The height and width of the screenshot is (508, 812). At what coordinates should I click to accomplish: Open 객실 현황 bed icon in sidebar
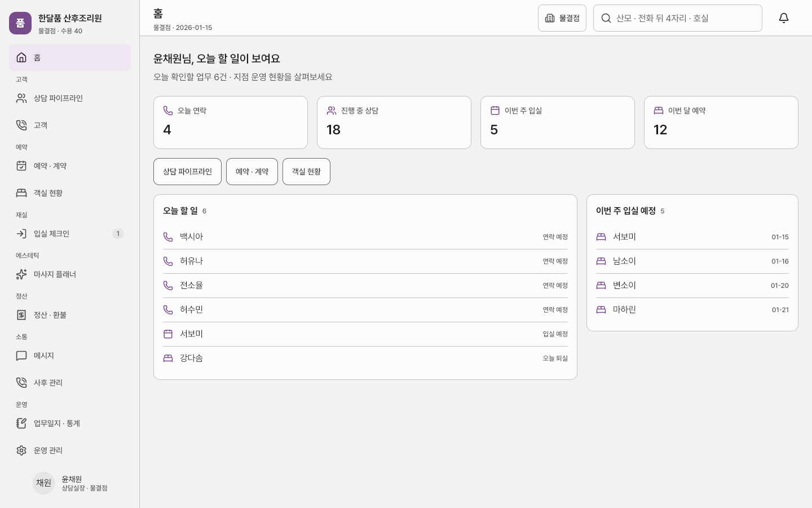[x=21, y=193]
